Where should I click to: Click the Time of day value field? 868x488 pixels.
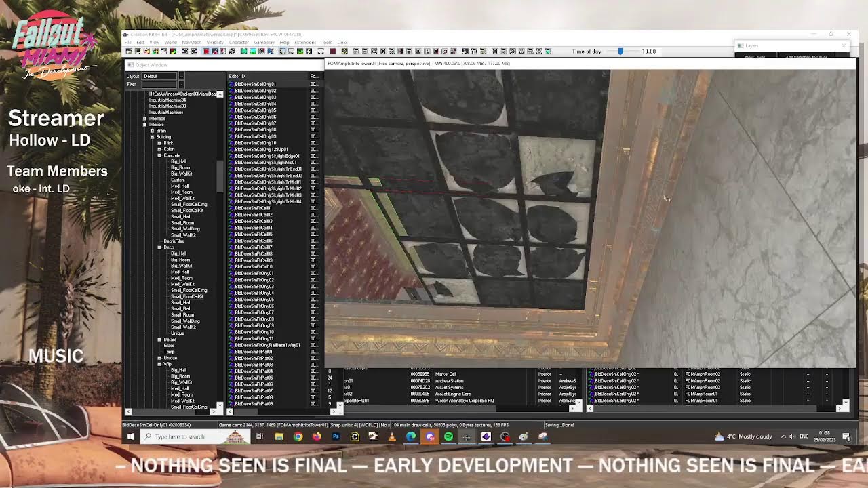point(649,52)
